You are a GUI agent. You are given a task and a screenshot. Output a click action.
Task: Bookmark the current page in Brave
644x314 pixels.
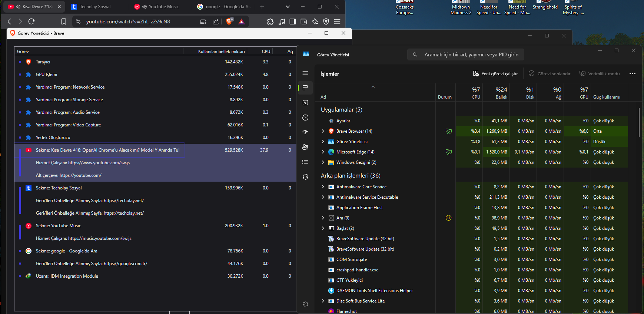[x=64, y=22]
